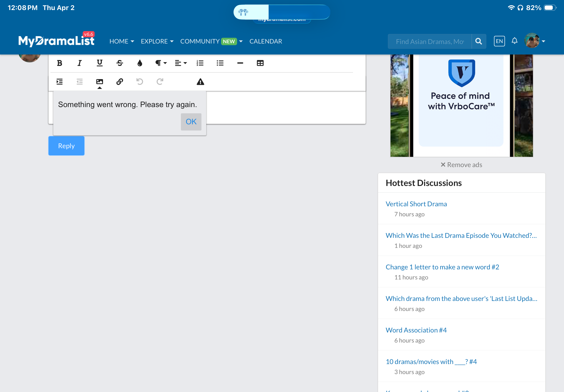
Task: Dismiss error dialog with OK
Action: 191,122
